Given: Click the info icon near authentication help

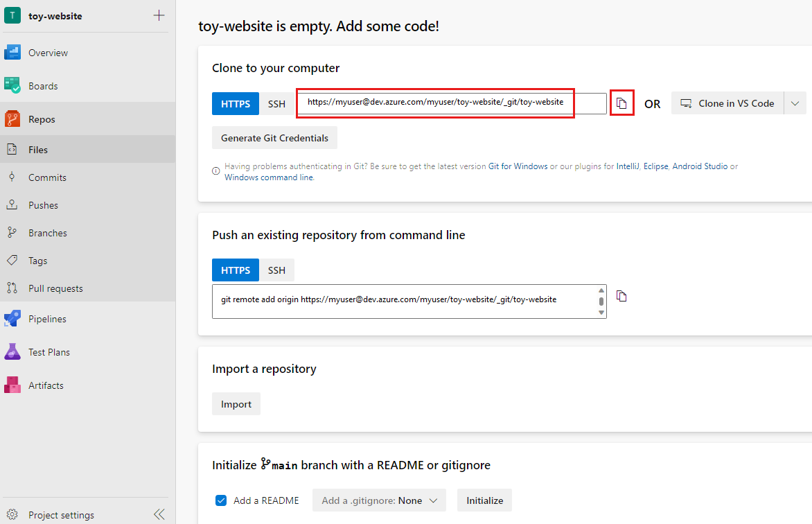Looking at the screenshot, I should pos(216,171).
